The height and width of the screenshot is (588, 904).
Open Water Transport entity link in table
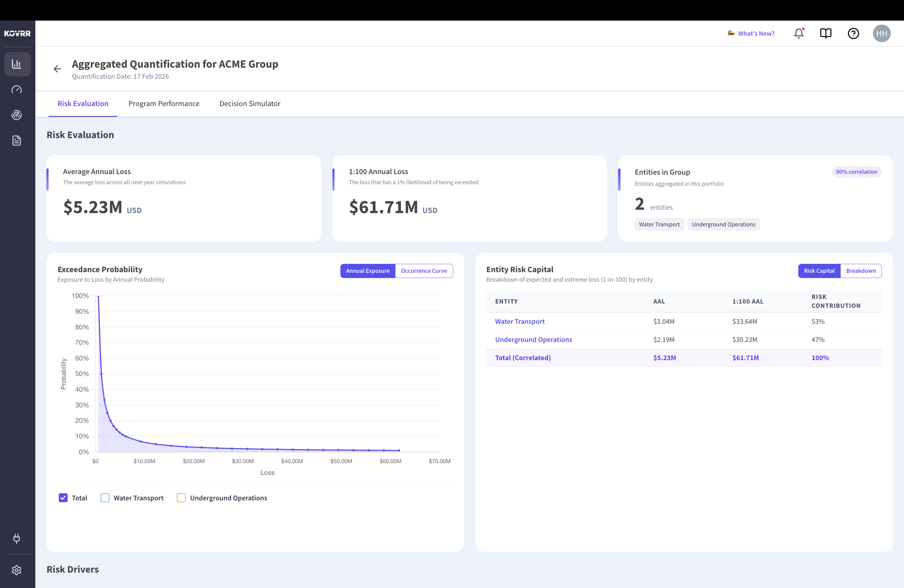click(x=520, y=321)
